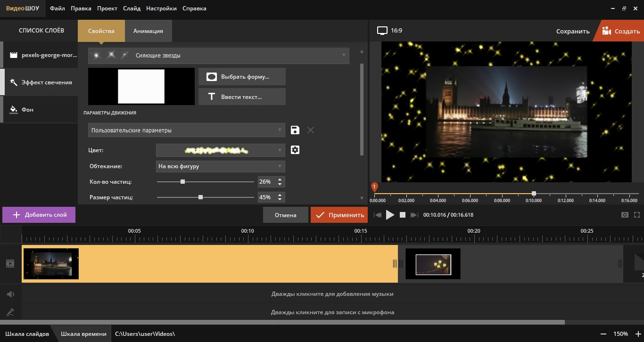Image resolution: width=644 pixels, height=342 pixels.
Task: Click the Применить button
Action: pos(339,215)
